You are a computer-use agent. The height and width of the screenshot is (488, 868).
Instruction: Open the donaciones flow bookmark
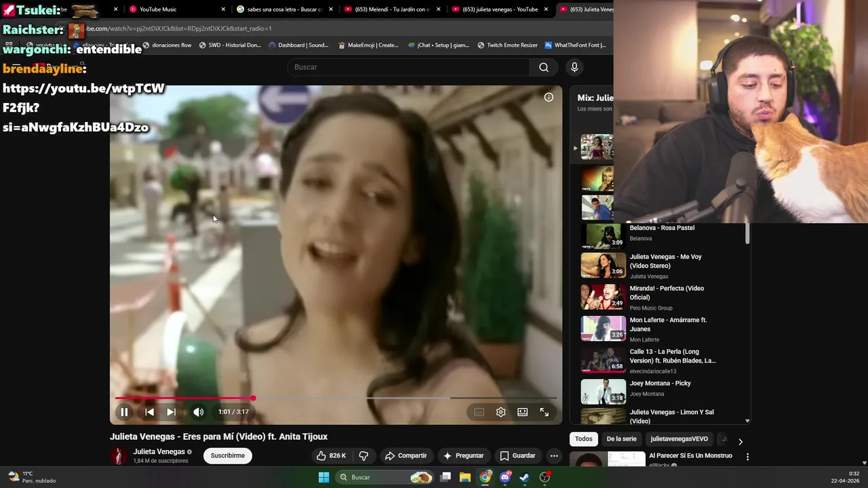167,45
